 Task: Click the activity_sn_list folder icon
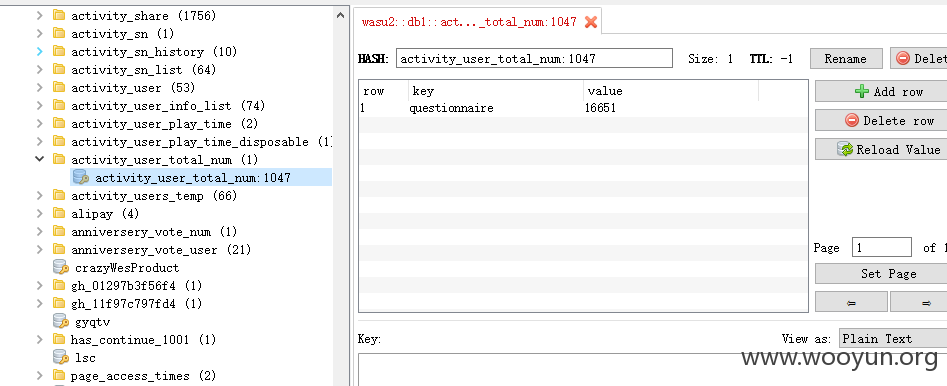click(x=59, y=69)
